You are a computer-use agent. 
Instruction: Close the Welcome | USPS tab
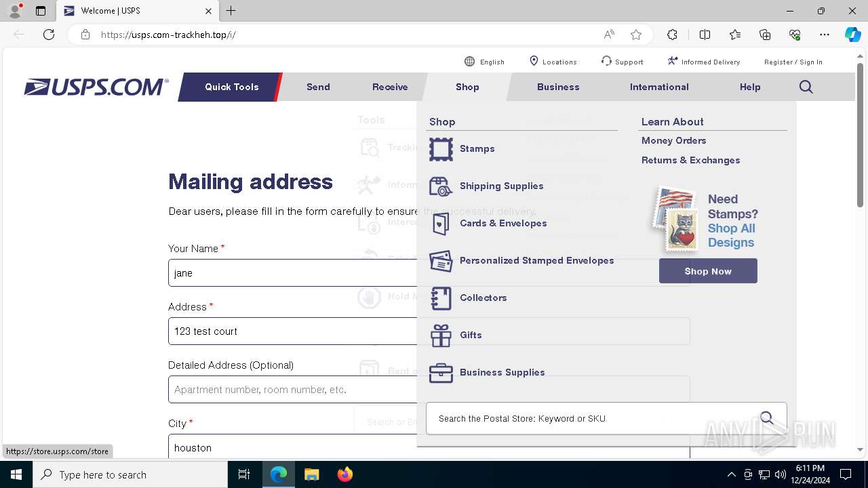[x=208, y=11]
